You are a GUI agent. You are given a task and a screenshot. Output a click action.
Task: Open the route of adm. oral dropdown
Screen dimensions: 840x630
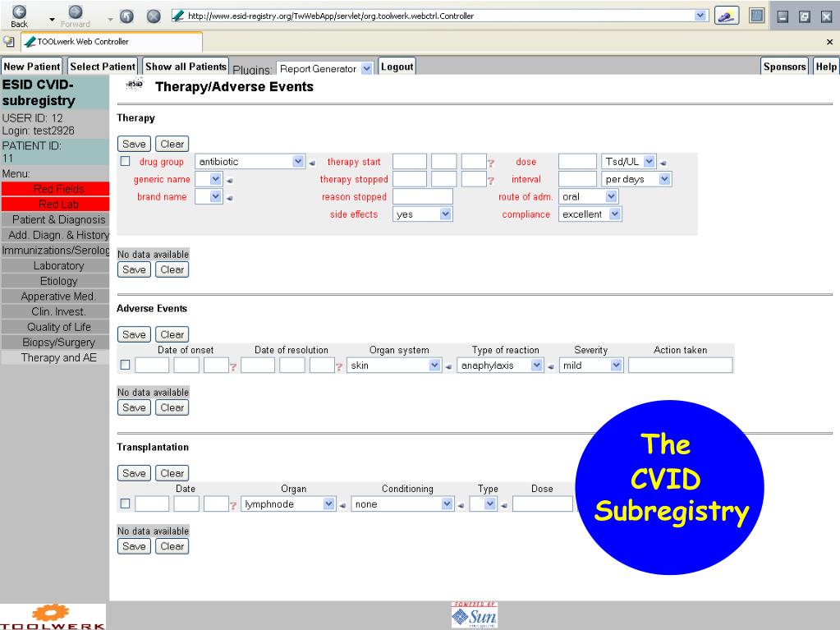click(588, 196)
